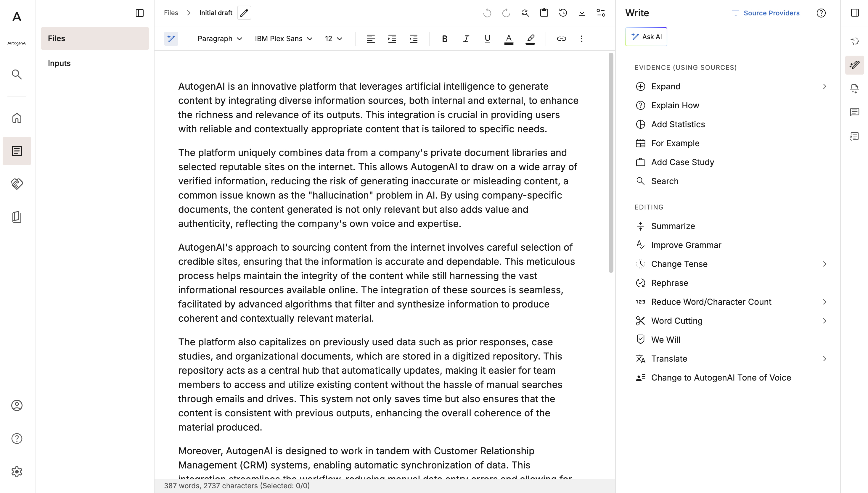Open version history clock icon
Screen dimensions: 868x493
click(x=563, y=13)
